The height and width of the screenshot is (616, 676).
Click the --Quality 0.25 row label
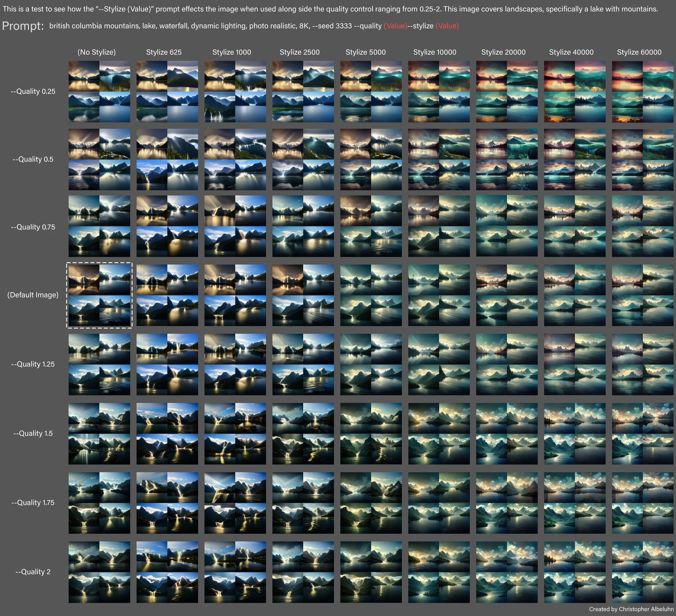[x=33, y=91]
